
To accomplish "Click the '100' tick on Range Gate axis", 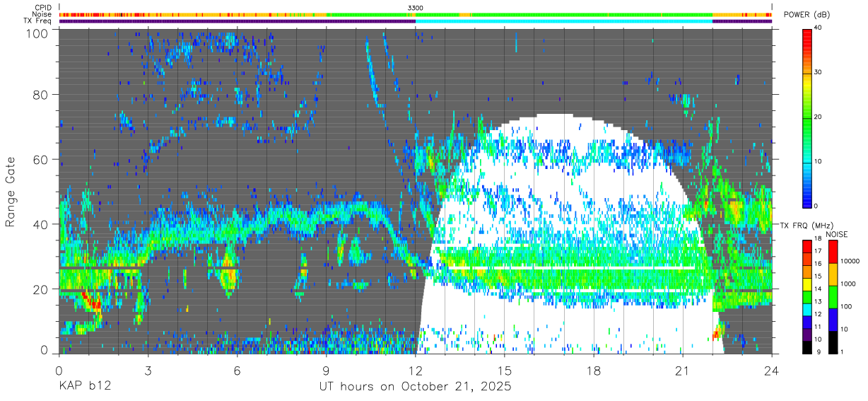I will coord(37,33).
